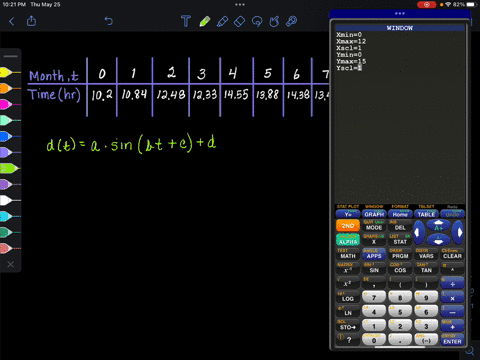Tap the Home calculator key
The image size is (480, 360).
point(400,214)
